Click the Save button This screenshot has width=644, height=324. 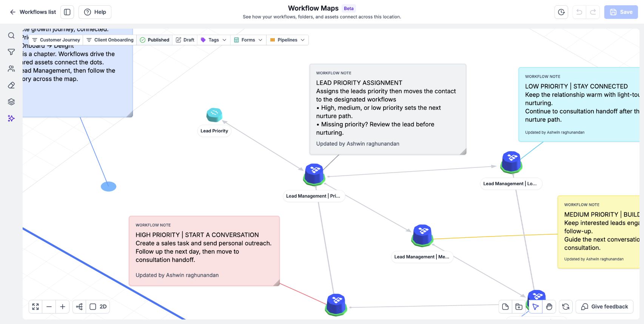click(621, 12)
